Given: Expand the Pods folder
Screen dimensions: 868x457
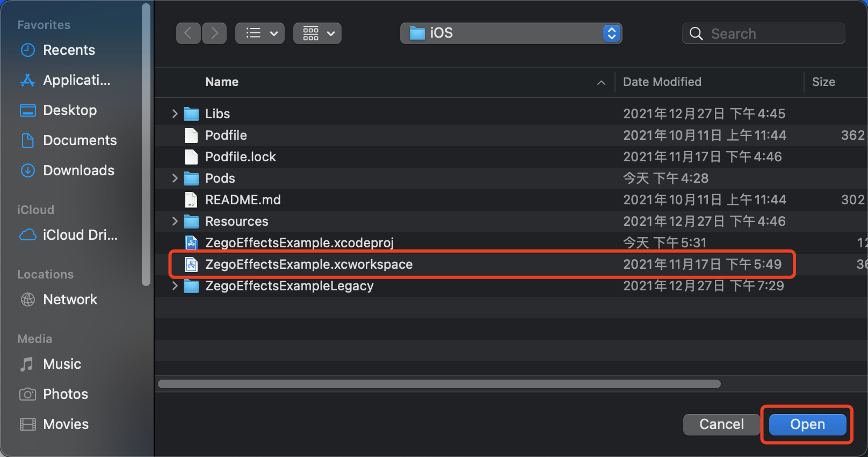Looking at the screenshot, I should 175,178.
